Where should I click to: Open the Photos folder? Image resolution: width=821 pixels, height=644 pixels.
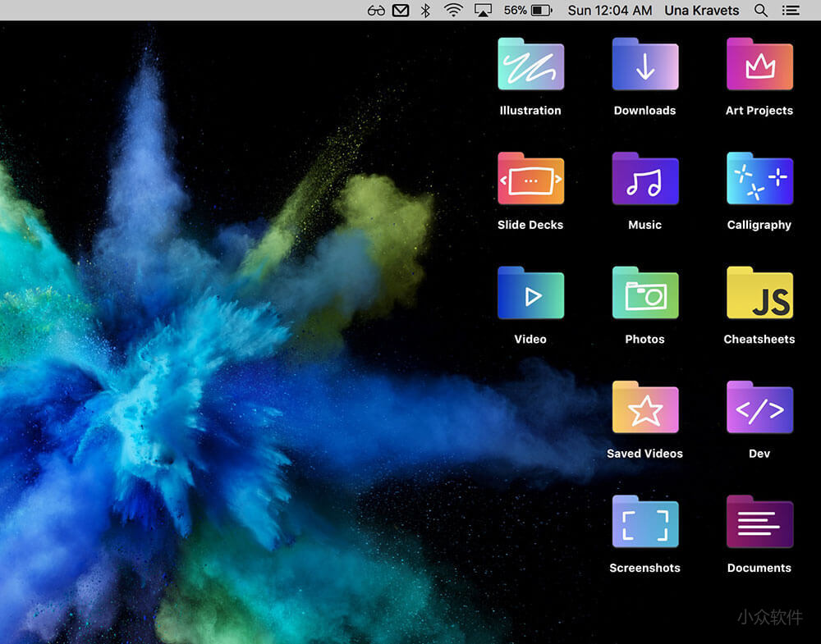pos(644,293)
